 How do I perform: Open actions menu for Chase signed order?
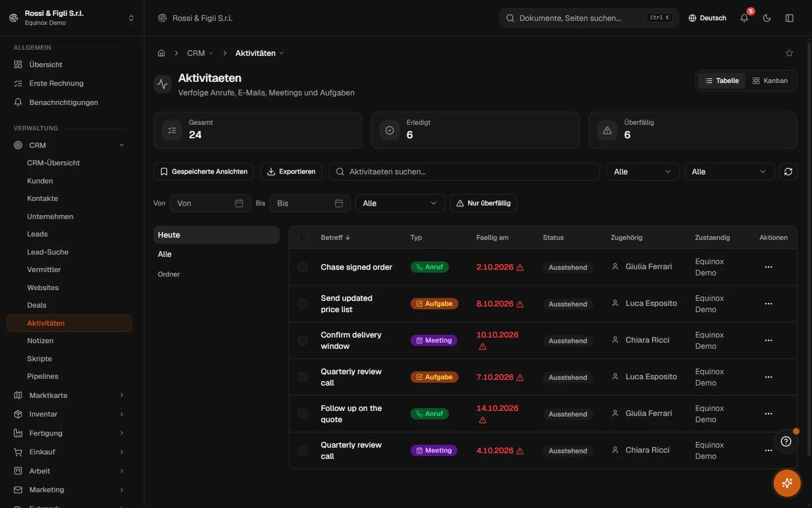tap(768, 267)
